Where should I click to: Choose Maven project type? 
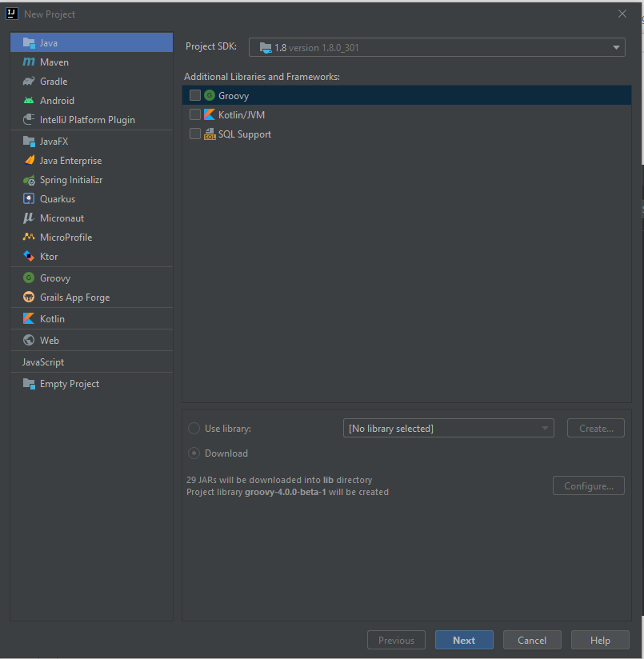92,62
